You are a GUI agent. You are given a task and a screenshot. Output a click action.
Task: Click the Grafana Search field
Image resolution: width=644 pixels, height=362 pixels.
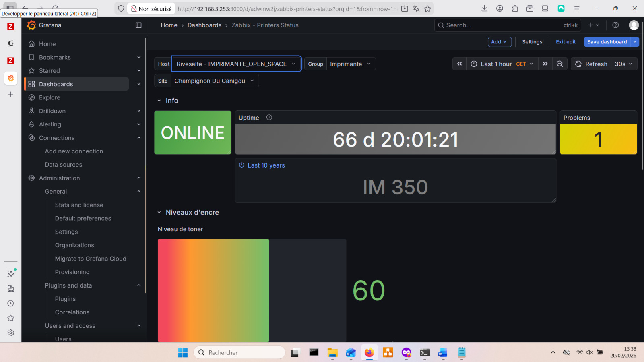pos(508,25)
